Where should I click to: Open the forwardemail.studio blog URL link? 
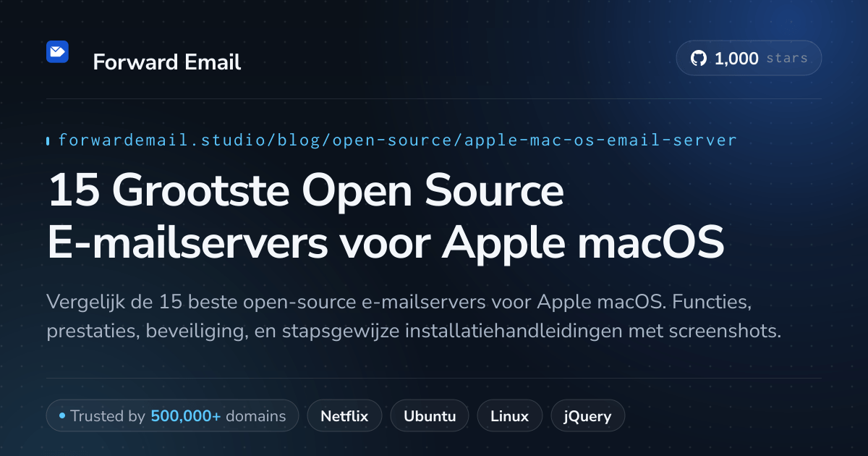click(397, 140)
